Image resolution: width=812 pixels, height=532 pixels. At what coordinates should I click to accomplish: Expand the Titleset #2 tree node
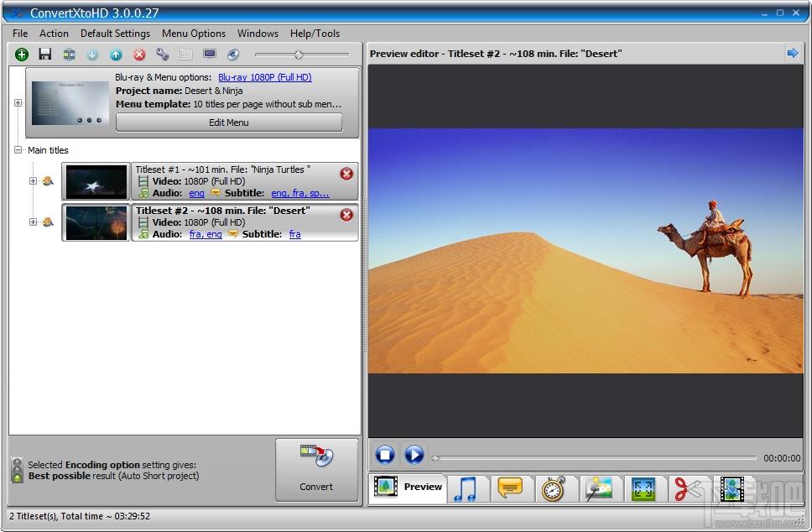tap(33, 222)
